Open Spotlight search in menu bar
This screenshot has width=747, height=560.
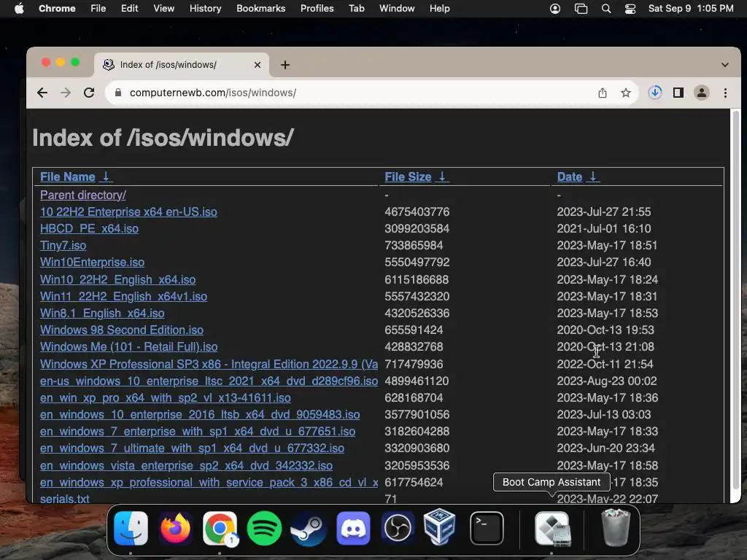(606, 9)
